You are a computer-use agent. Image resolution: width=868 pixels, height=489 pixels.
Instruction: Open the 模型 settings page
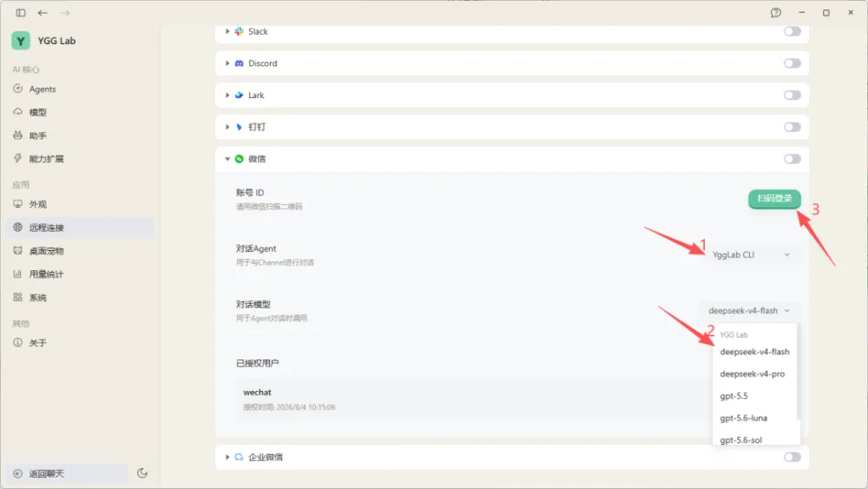click(80, 112)
